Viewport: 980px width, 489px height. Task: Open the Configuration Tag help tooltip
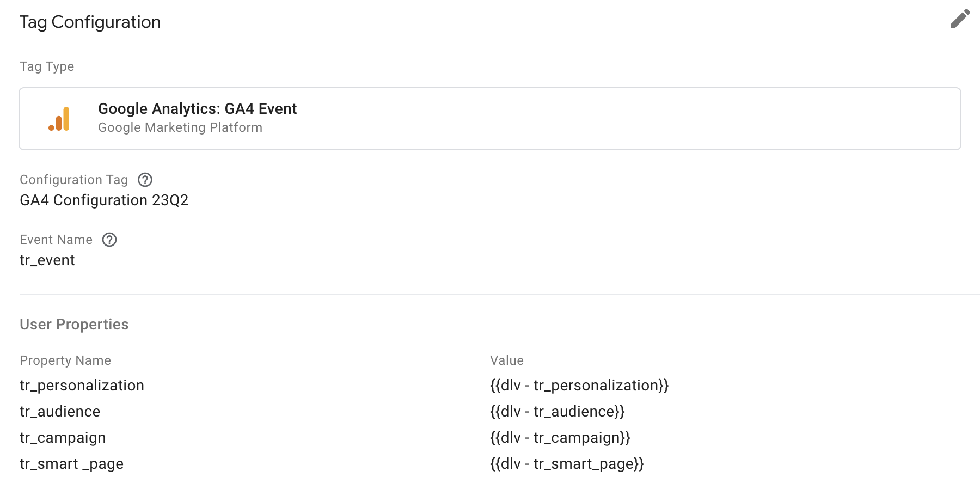click(x=145, y=180)
